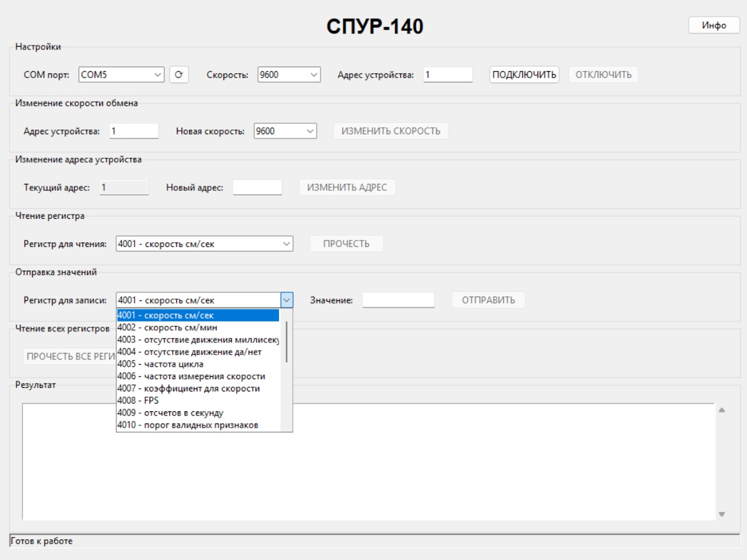This screenshot has height=560, width=747.
Task: Select '4002 - скорость см/мин' list item
Action: click(x=167, y=328)
